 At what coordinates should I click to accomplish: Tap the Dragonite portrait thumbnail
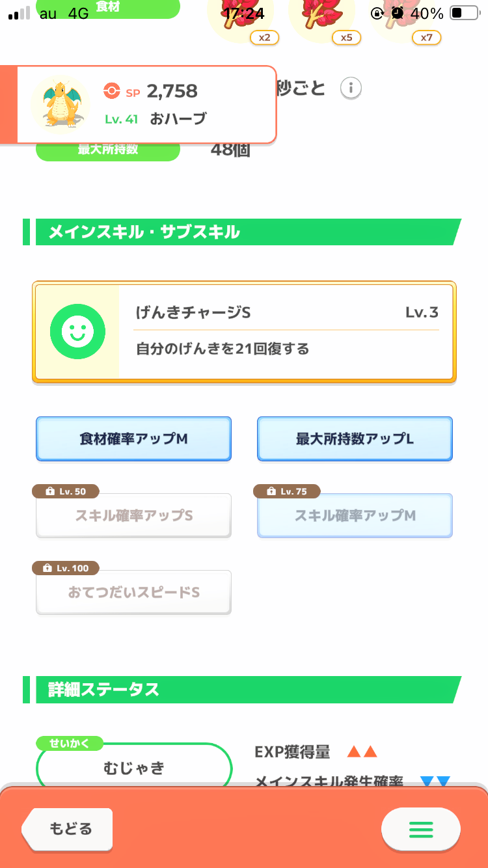click(61, 103)
